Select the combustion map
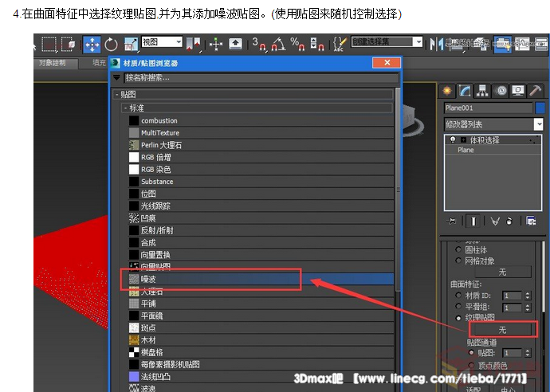Screen dimensions: 550x392 tap(261, 120)
